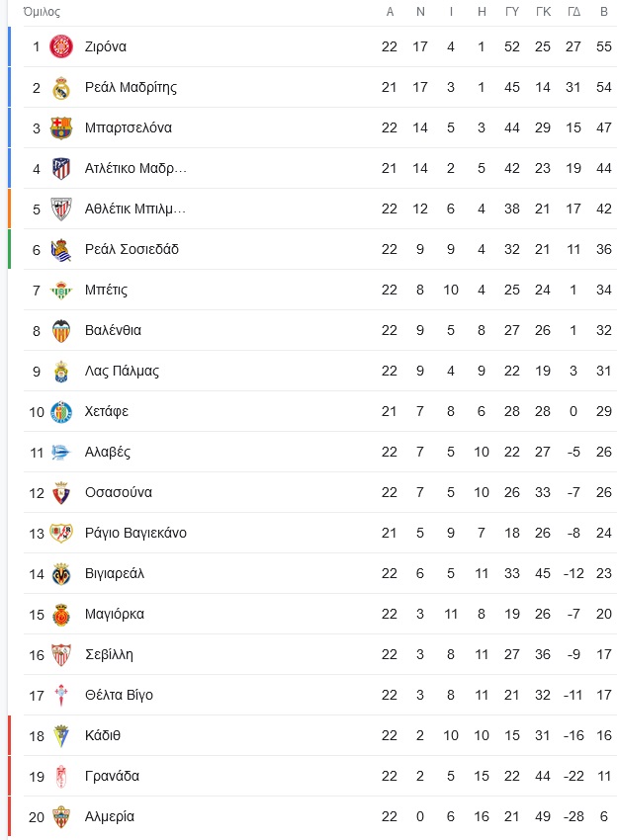
Task: Open the Μπέτις team link
Action: point(106,290)
